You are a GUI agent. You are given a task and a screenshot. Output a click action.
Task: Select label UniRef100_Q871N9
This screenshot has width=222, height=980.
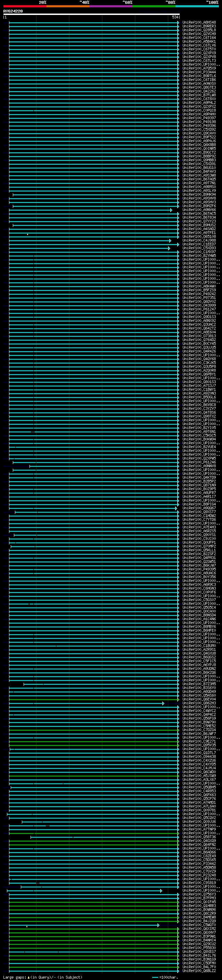[x=199, y=485]
